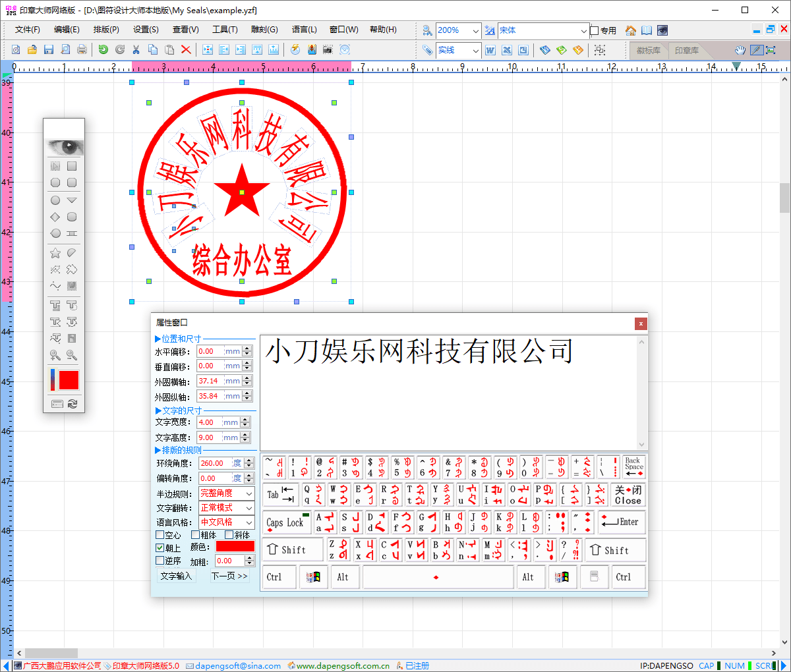Select the star shape tool in the palette
Viewport: 791px width, 672px height.
coord(55,252)
